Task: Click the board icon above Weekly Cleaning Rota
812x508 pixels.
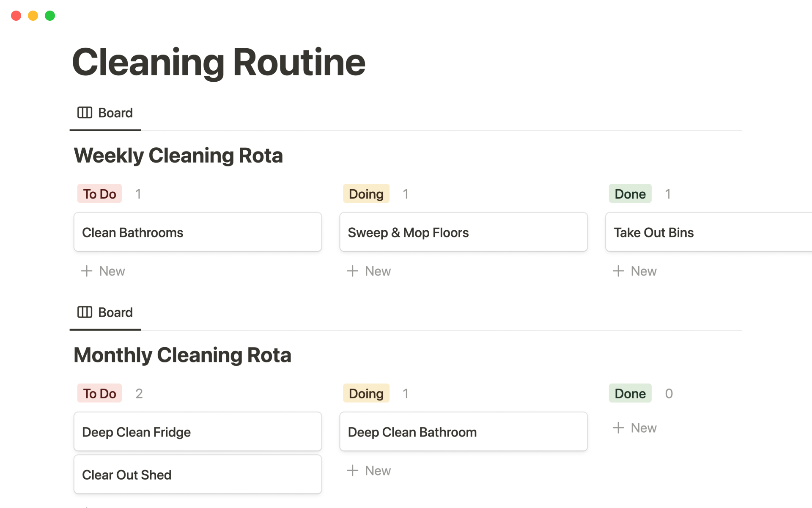Action: pos(85,113)
